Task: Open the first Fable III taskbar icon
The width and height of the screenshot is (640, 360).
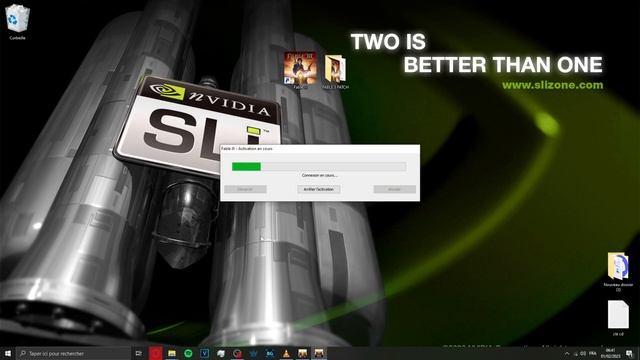Action: (x=302, y=353)
